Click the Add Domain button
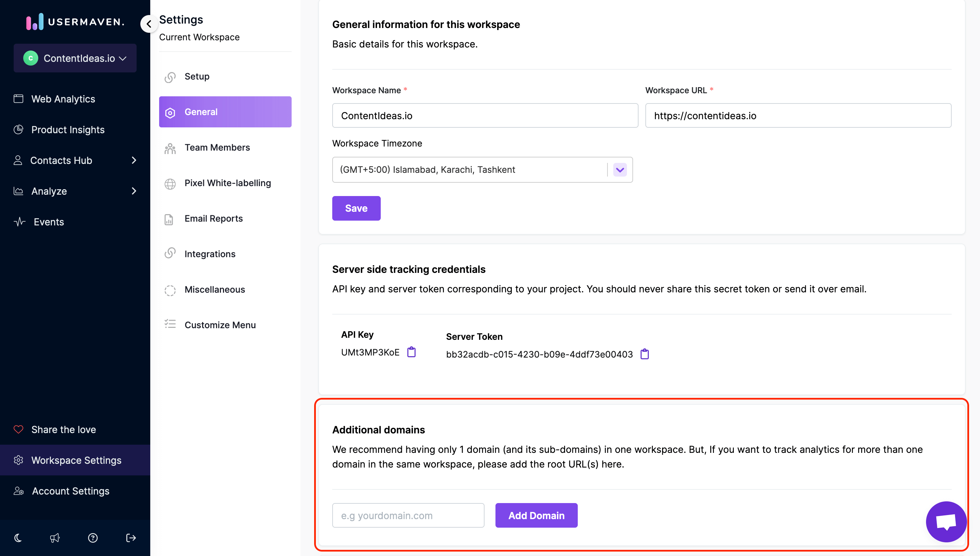The image size is (980, 556). coord(536,515)
